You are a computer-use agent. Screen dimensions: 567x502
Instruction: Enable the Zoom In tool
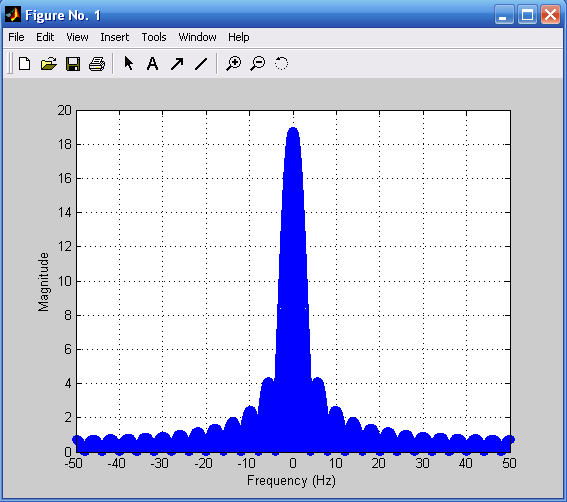click(x=234, y=63)
